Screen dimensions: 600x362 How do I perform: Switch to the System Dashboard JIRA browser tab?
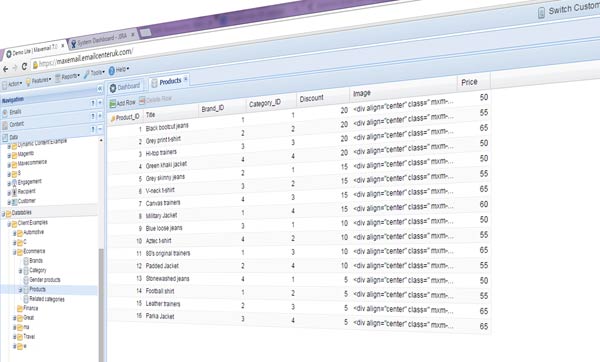[103, 39]
